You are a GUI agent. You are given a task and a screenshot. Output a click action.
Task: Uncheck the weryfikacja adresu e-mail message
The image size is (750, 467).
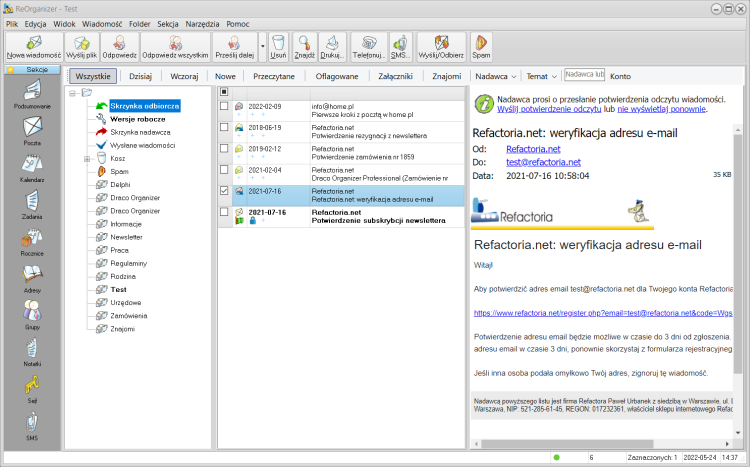tap(224, 190)
